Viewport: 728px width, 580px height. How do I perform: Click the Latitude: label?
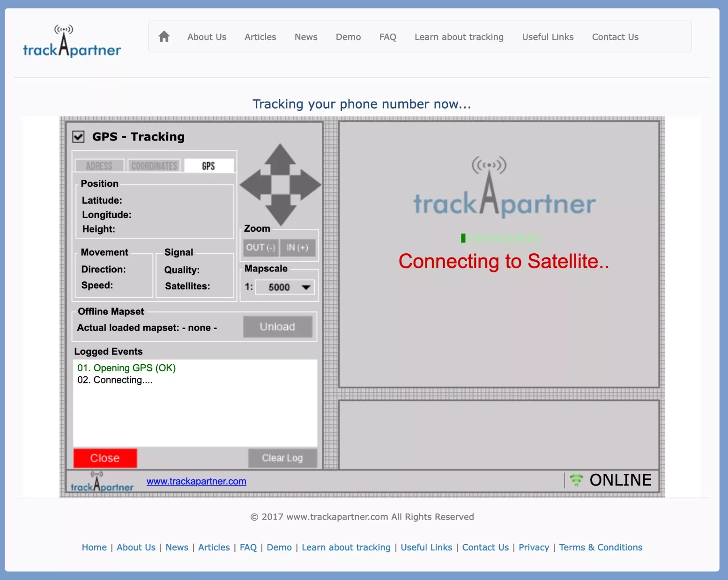[102, 200]
